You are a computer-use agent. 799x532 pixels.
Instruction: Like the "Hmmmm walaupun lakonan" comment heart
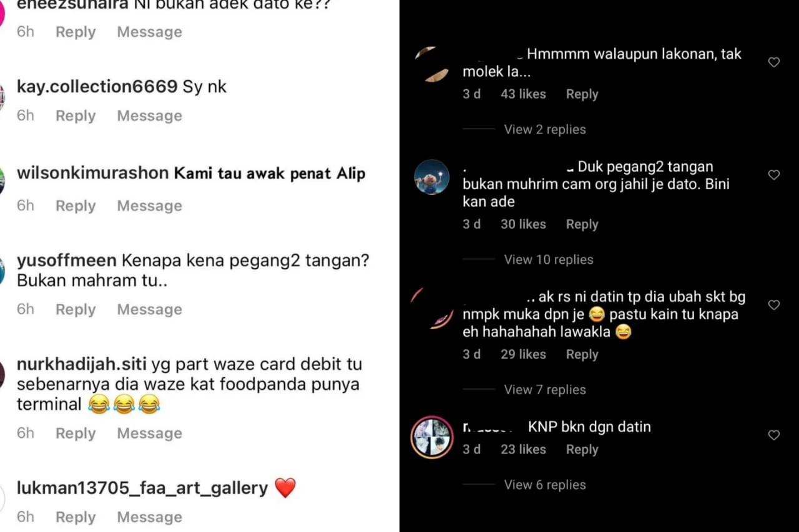tap(774, 62)
